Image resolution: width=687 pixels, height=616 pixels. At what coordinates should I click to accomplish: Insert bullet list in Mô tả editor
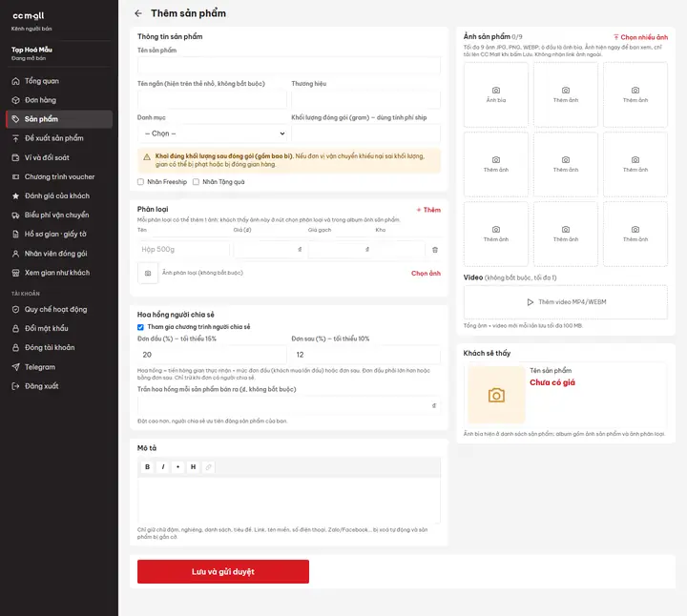click(177, 466)
